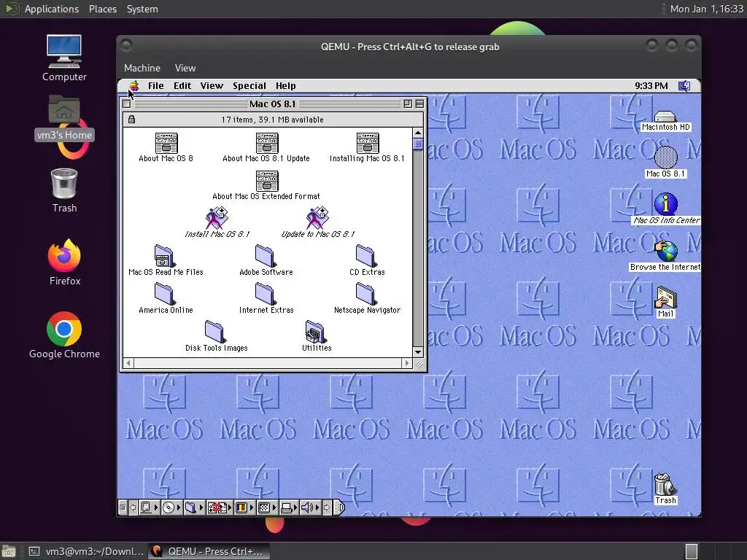Click the vertical scrollbar thumb
This screenshot has width=747, height=560.
point(418,144)
